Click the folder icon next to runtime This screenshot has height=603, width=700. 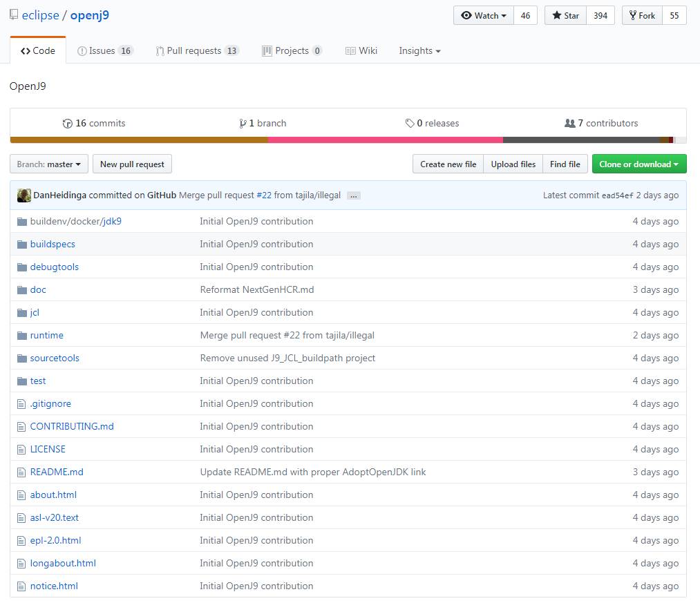22,335
